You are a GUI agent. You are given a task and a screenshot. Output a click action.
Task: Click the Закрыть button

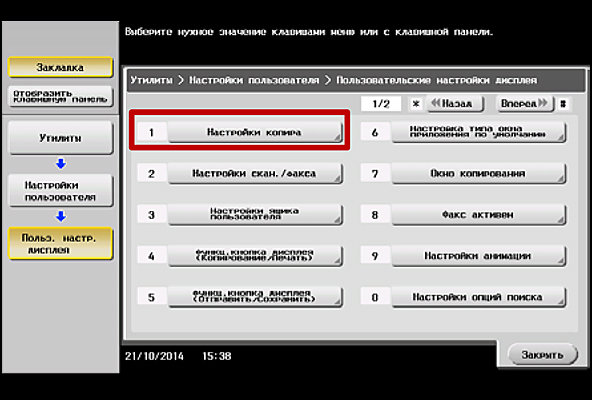click(x=542, y=355)
